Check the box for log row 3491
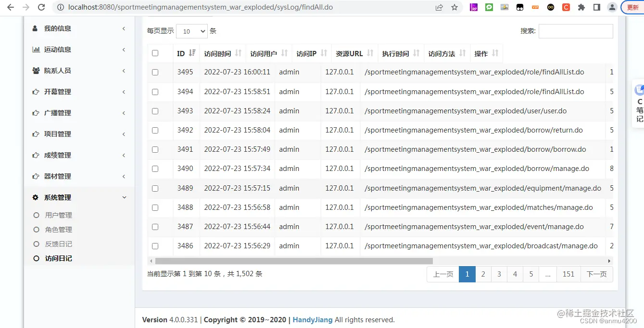 pos(155,149)
